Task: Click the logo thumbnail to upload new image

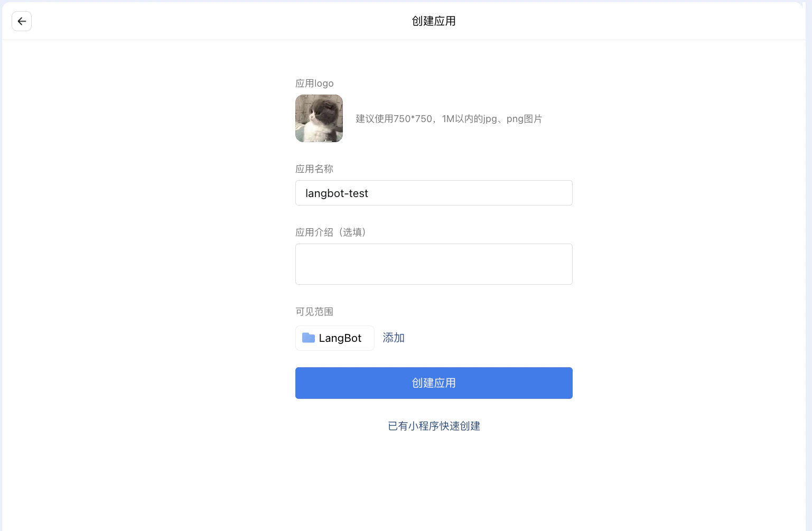Action: (x=319, y=118)
